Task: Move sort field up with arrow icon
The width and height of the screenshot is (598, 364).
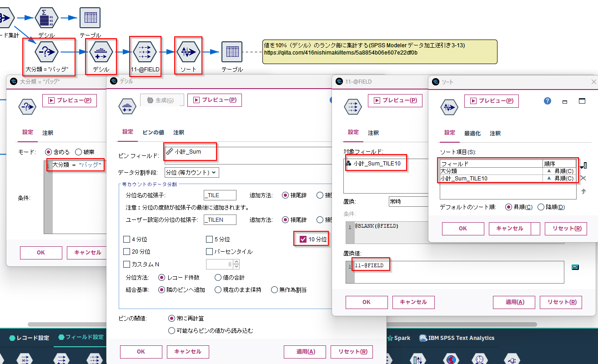Action: tap(583, 191)
